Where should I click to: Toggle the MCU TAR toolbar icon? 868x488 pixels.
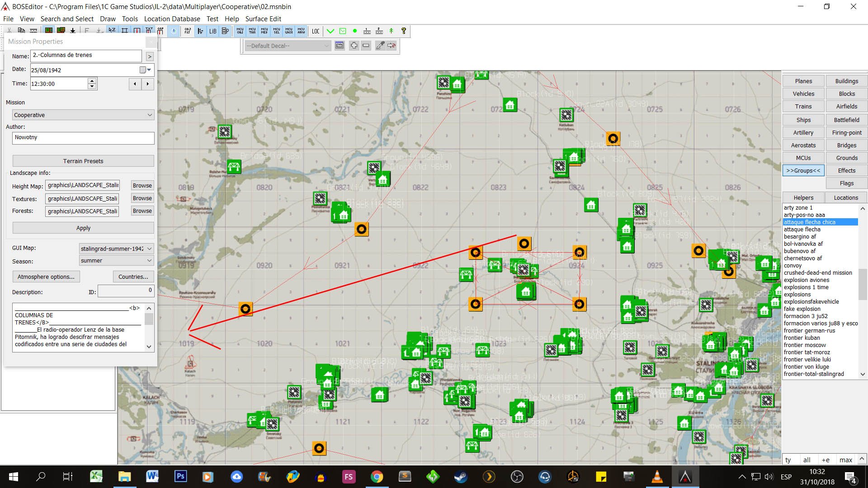tap(252, 31)
